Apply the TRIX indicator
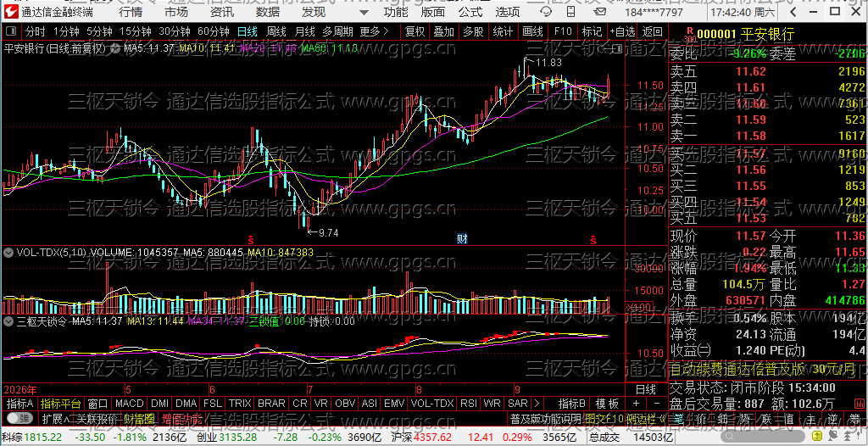This screenshot has width=868, height=446. (240, 404)
